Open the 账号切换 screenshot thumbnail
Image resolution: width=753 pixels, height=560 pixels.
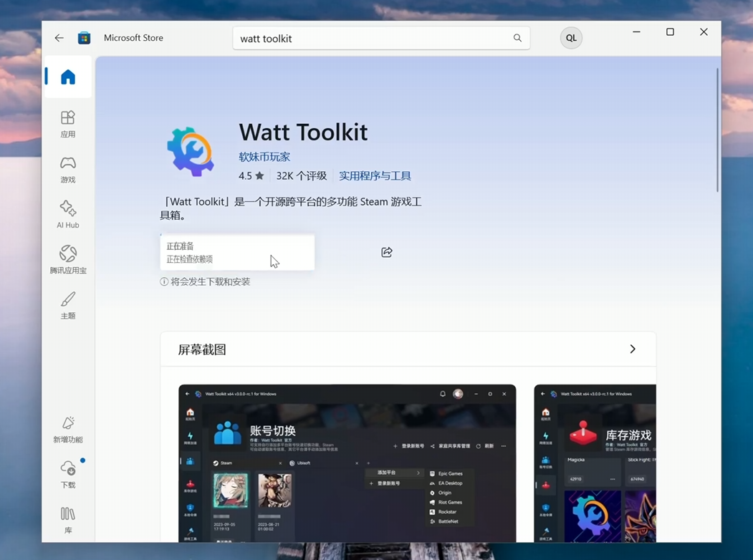click(x=347, y=463)
